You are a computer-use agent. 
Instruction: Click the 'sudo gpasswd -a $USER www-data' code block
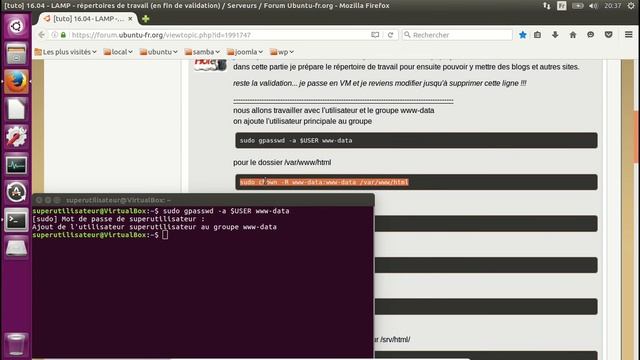point(416,140)
